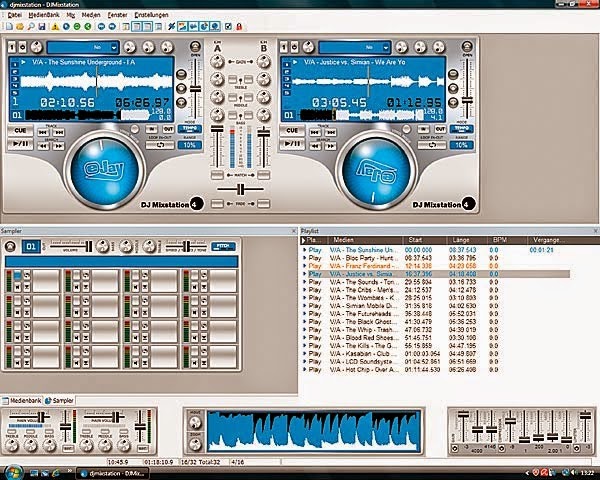Image resolution: width=600 pixels, height=480 pixels.
Task: Toggle the left Match button under channel A
Action: 217,175
